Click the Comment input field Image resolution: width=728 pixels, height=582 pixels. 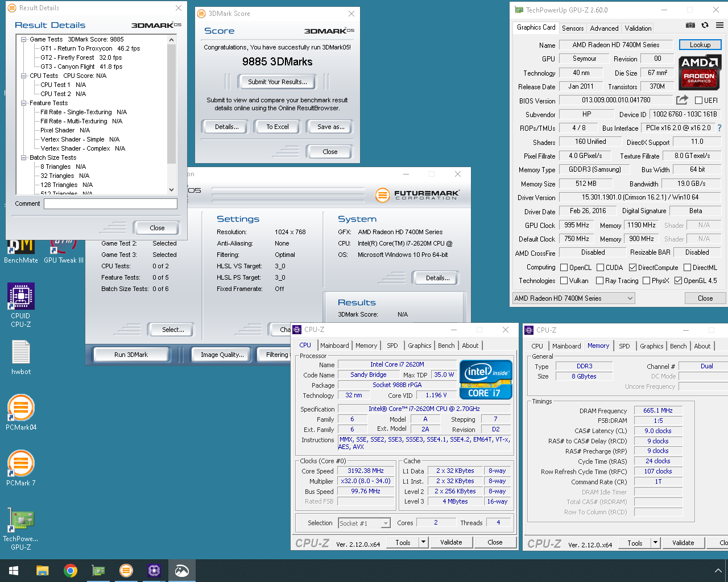point(110,203)
